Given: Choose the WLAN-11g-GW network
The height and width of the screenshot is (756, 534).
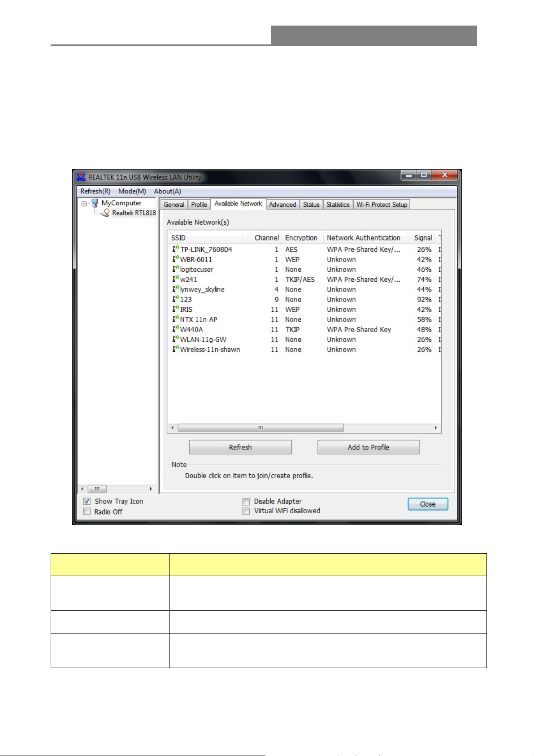Looking at the screenshot, I should (304, 340).
